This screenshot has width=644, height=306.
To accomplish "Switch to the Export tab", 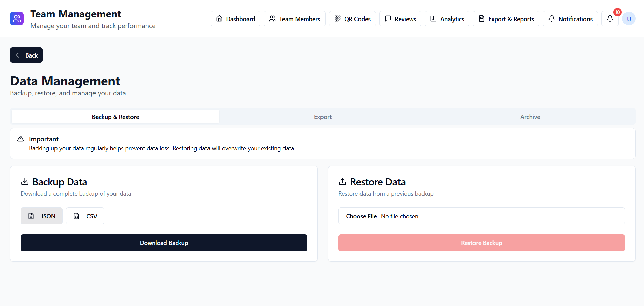I will 323,117.
